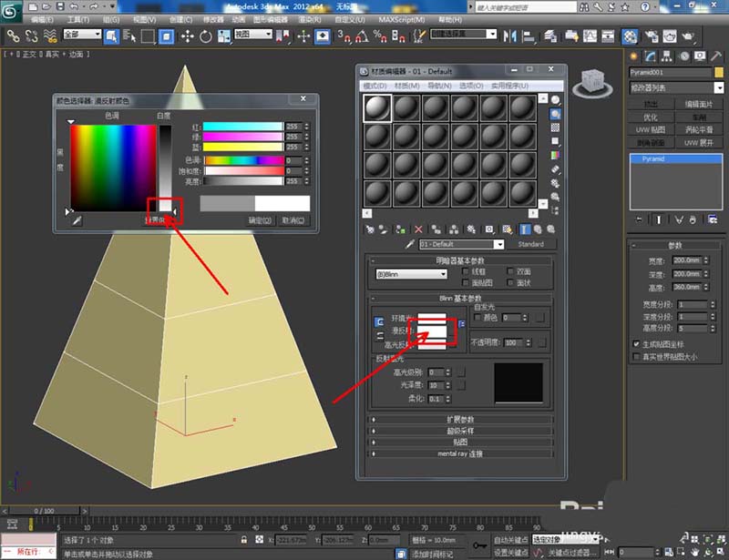This screenshot has width=729, height=560.
Task: Click the red channel slider
Action: click(x=242, y=127)
